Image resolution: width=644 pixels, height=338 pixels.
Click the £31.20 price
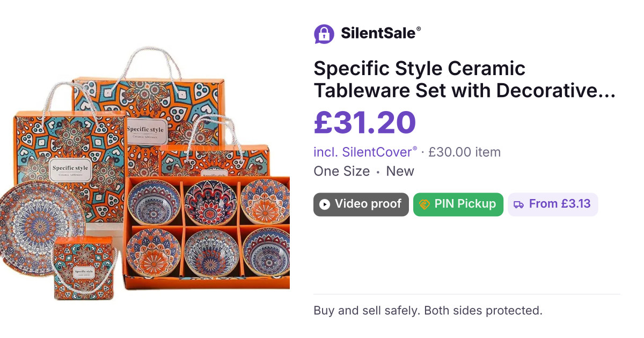364,122
